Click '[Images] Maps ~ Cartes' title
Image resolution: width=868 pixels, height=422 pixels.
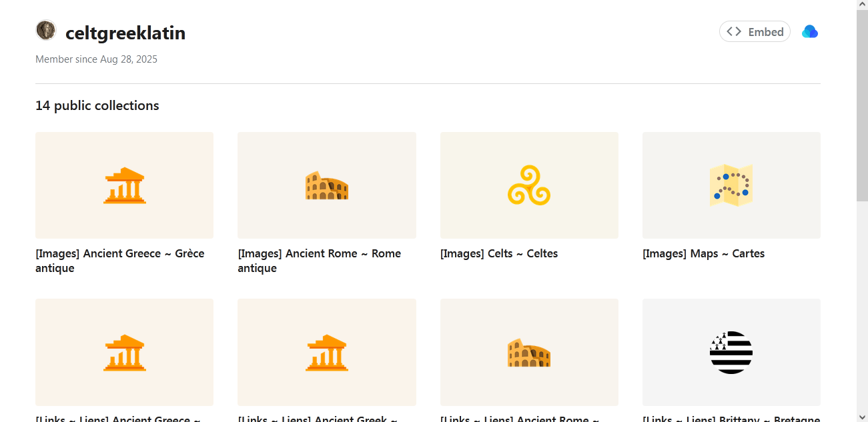coord(703,253)
